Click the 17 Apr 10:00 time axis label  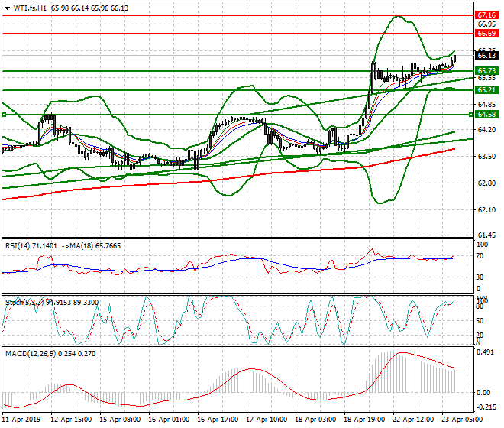coord(268,420)
